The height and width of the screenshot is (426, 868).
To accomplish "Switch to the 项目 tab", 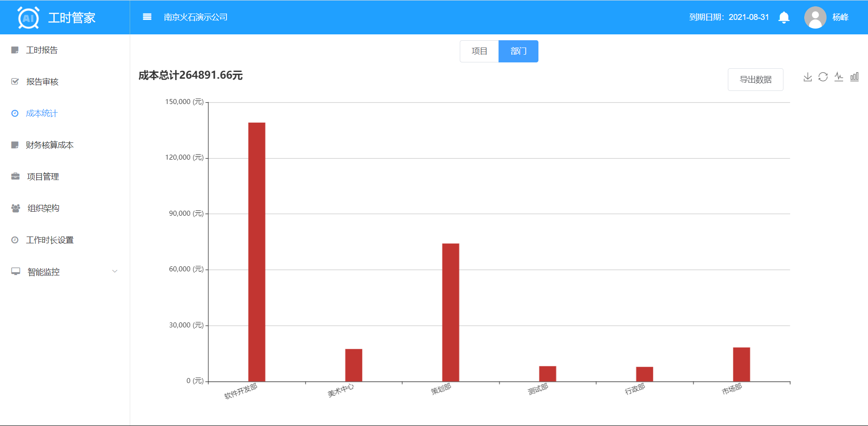I will click(479, 52).
